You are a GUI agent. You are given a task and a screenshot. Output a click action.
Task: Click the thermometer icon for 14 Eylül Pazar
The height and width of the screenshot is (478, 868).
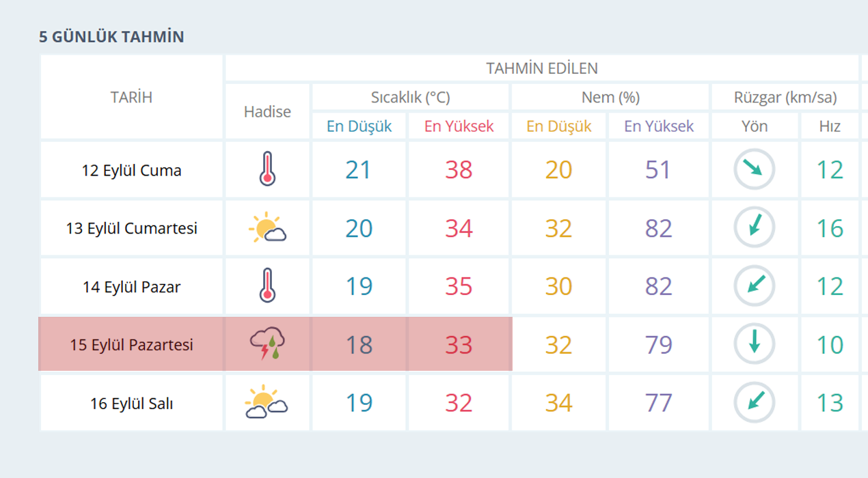pyautogui.click(x=267, y=286)
